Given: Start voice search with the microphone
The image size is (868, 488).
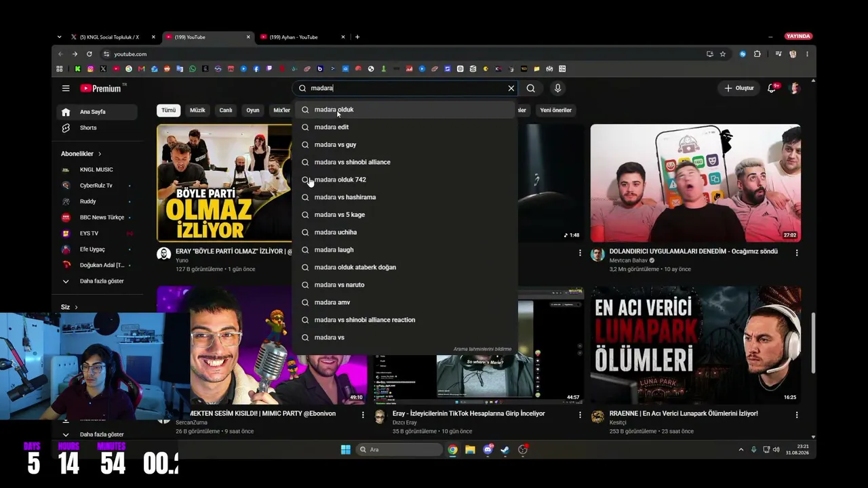Looking at the screenshot, I should coord(557,88).
